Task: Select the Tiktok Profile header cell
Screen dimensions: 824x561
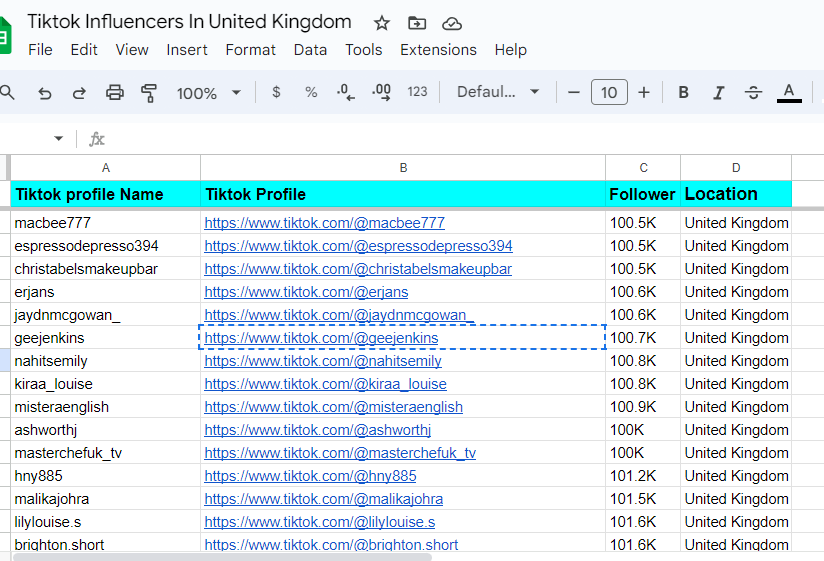Action: (403, 194)
